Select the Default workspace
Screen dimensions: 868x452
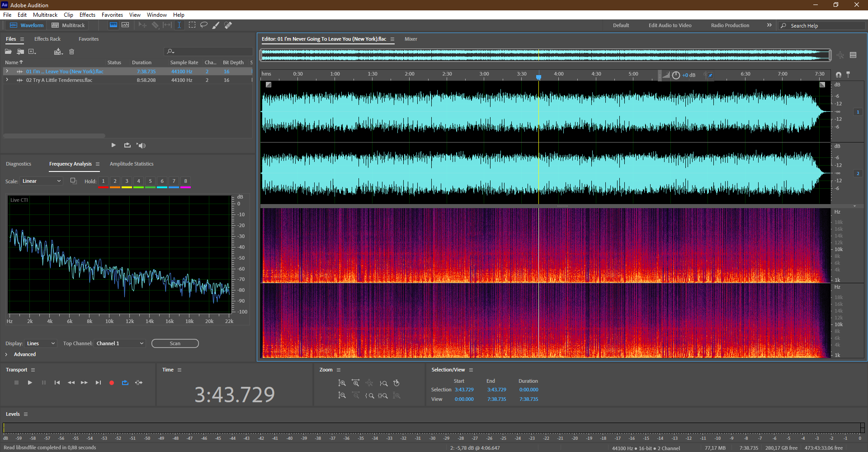pyautogui.click(x=621, y=25)
